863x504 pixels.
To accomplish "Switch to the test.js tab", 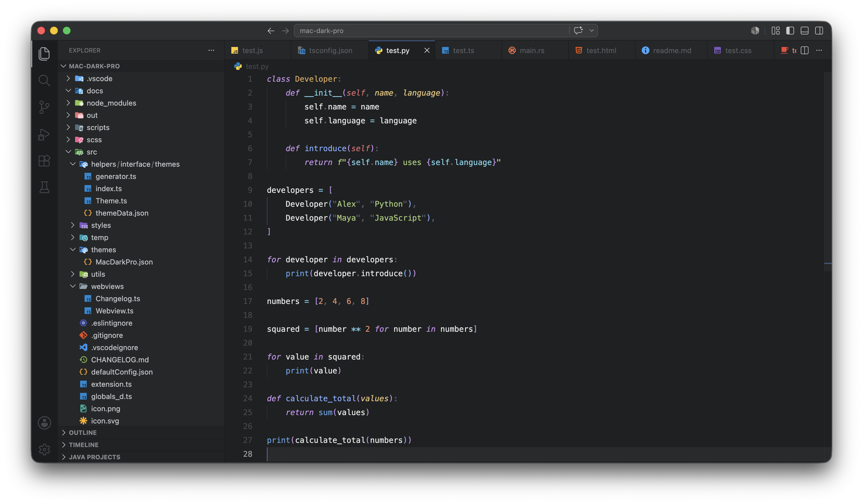I will tap(257, 50).
